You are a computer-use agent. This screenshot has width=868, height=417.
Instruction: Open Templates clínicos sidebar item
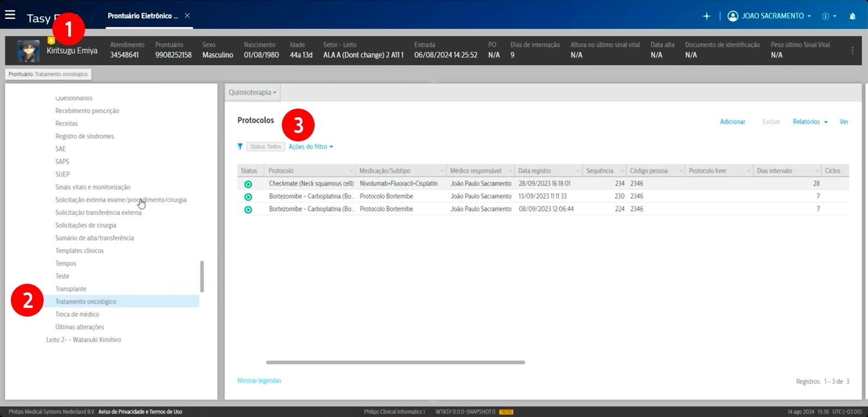click(x=80, y=251)
